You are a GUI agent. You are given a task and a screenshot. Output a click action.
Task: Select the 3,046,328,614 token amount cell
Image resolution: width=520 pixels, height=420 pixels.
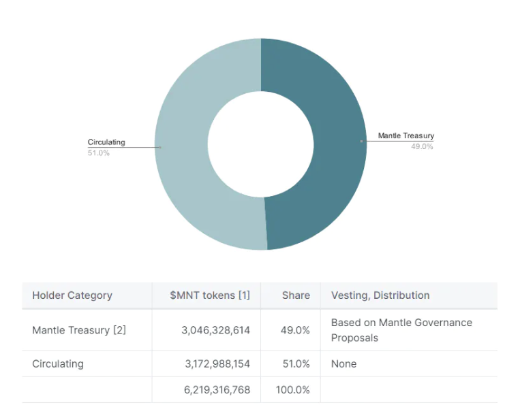coord(216,330)
